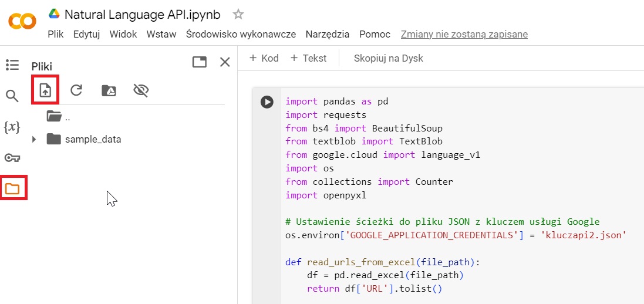Toggle hidden files visibility
644x304 pixels.
pos(141,90)
